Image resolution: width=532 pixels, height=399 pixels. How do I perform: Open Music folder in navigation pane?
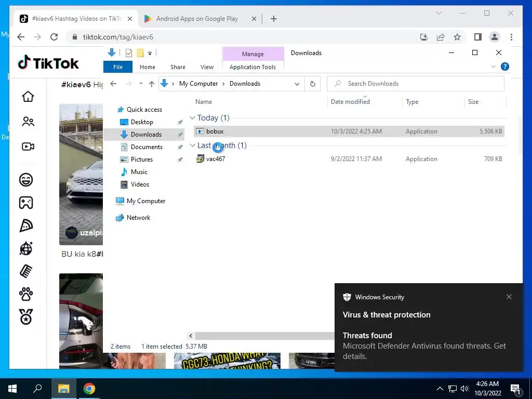[139, 171]
